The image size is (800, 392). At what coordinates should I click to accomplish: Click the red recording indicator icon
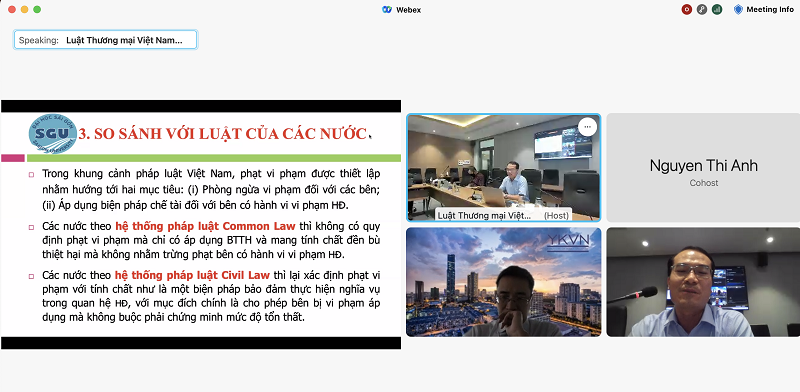click(x=687, y=9)
